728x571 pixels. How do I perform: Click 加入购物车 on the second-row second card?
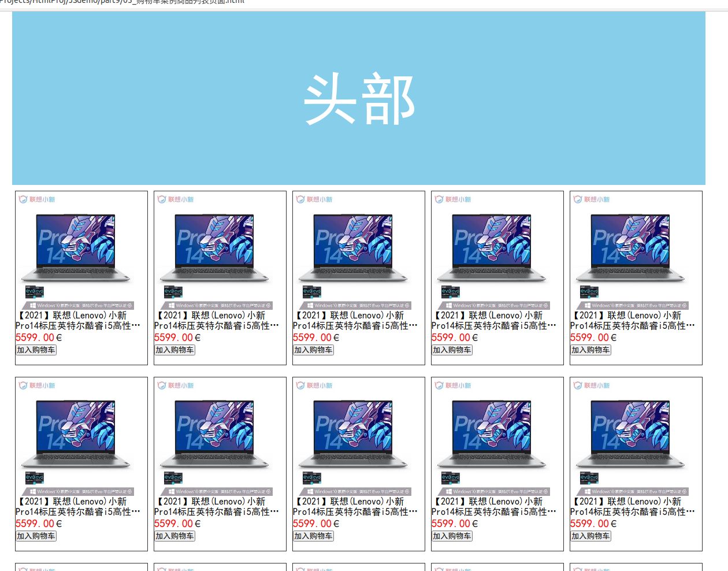tap(174, 536)
